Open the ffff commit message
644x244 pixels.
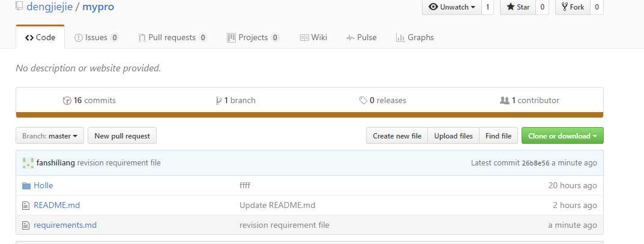[245, 185]
